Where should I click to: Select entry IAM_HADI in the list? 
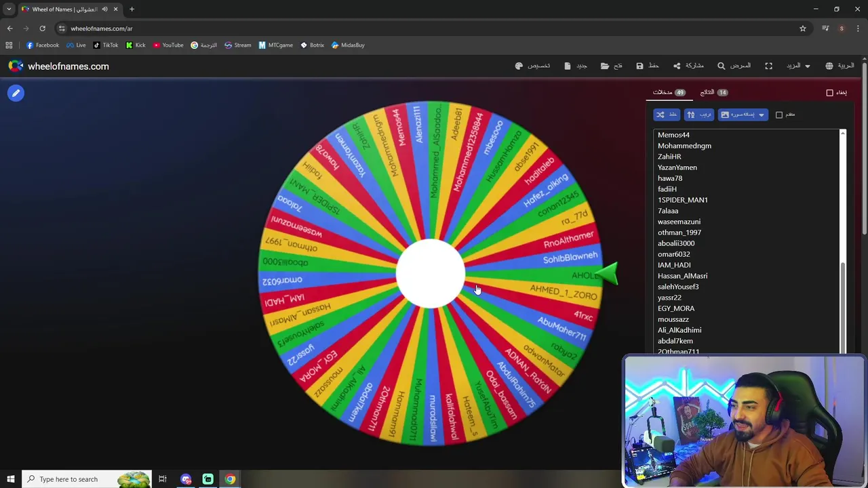tap(674, 265)
